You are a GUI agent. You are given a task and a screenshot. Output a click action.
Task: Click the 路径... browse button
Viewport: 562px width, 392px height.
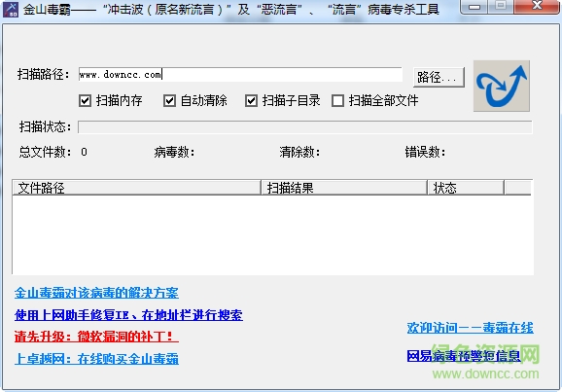pyautogui.click(x=439, y=77)
